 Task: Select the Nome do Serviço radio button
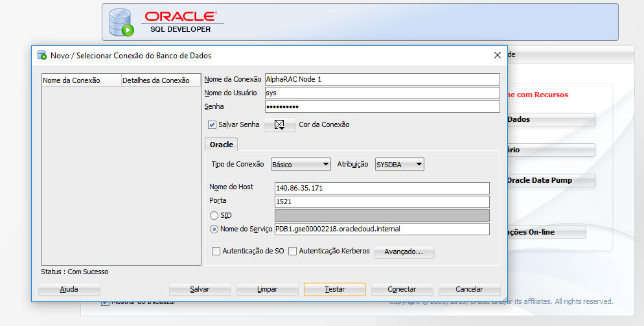(214, 229)
